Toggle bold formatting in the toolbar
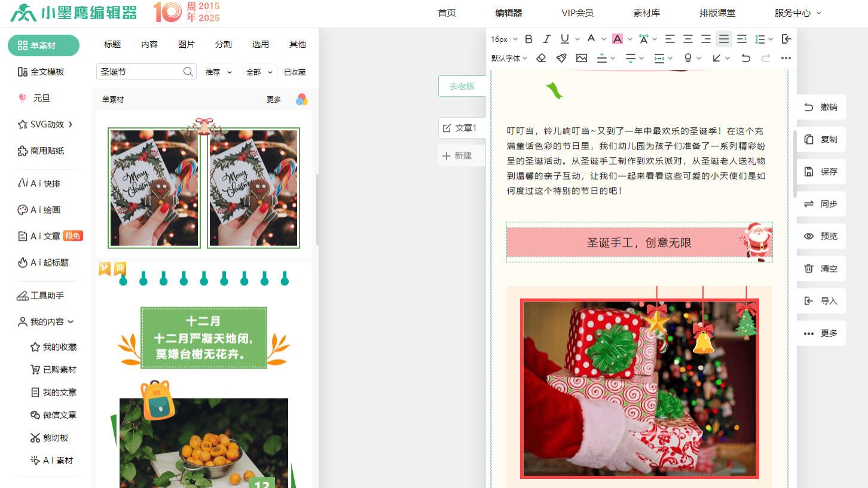The width and height of the screenshot is (868, 488). click(x=528, y=39)
